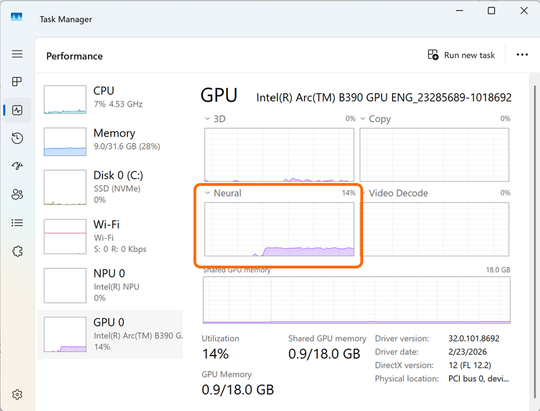Select NPU 0 device entry

110,286
